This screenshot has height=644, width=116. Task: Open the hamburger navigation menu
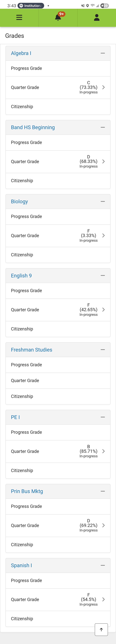coord(19,18)
